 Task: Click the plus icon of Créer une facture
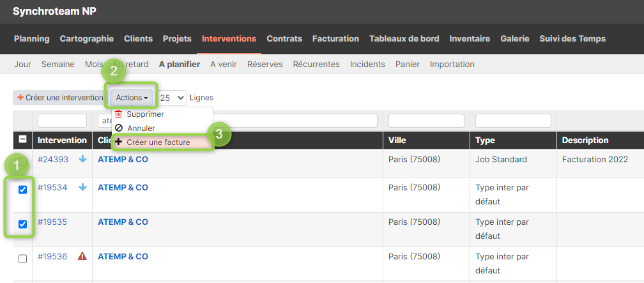coord(119,142)
